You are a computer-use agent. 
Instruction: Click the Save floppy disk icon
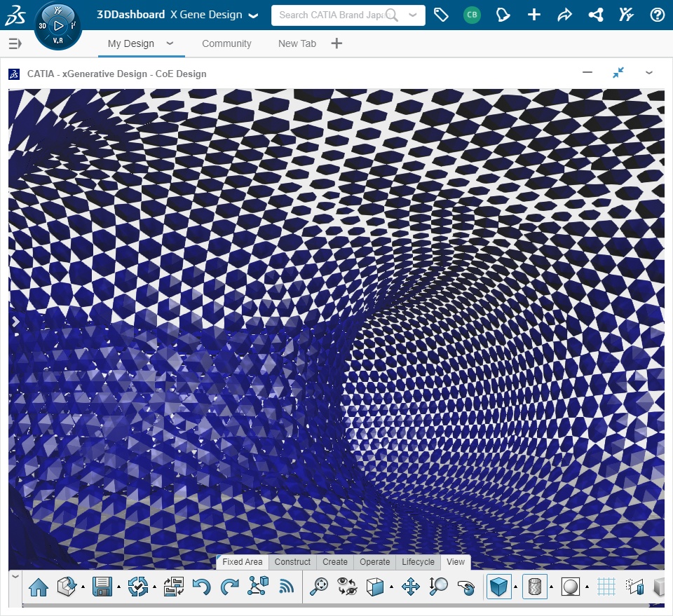pyautogui.click(x=102, y=587)
